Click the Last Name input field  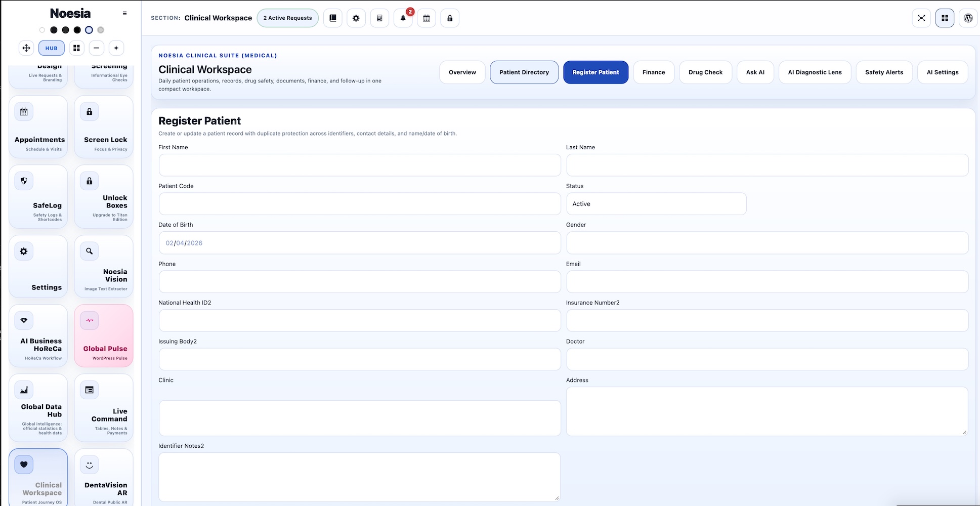click(767, 165)
